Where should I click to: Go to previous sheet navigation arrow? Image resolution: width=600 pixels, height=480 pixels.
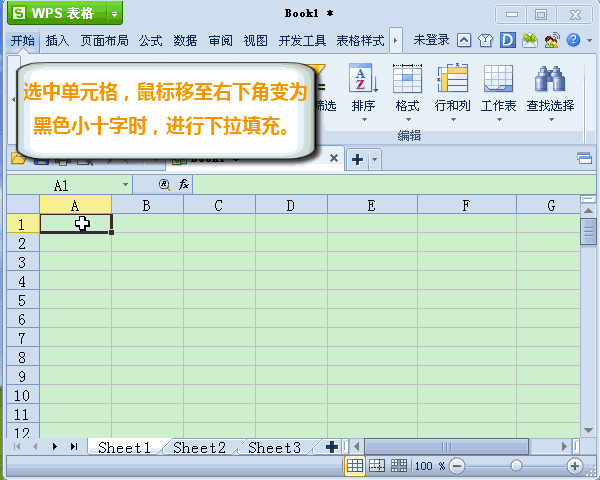coord(35,447)
